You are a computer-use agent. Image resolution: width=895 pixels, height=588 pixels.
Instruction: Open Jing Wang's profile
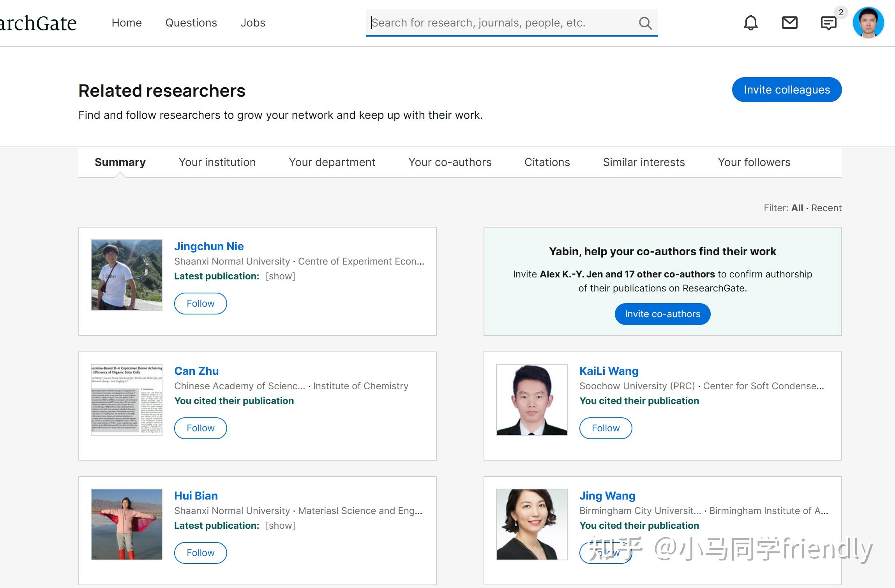607,495
